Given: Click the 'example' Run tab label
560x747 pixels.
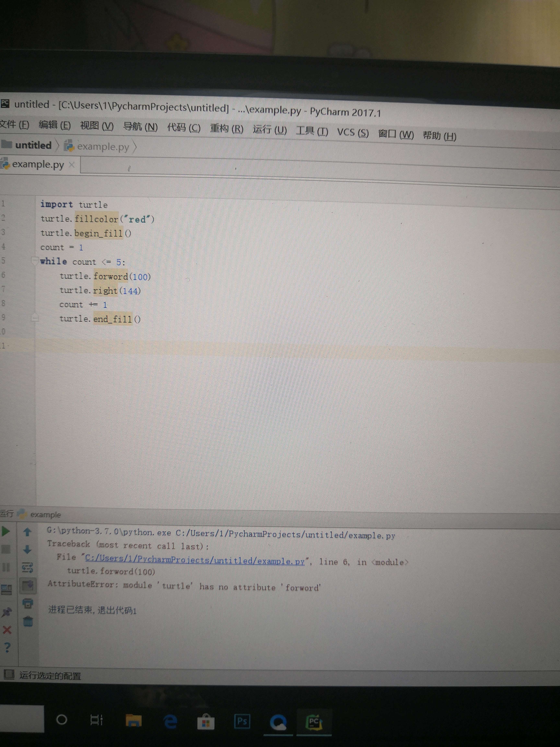Looking at the screenshot, I should pyautogui.click(x=46, y=514).
